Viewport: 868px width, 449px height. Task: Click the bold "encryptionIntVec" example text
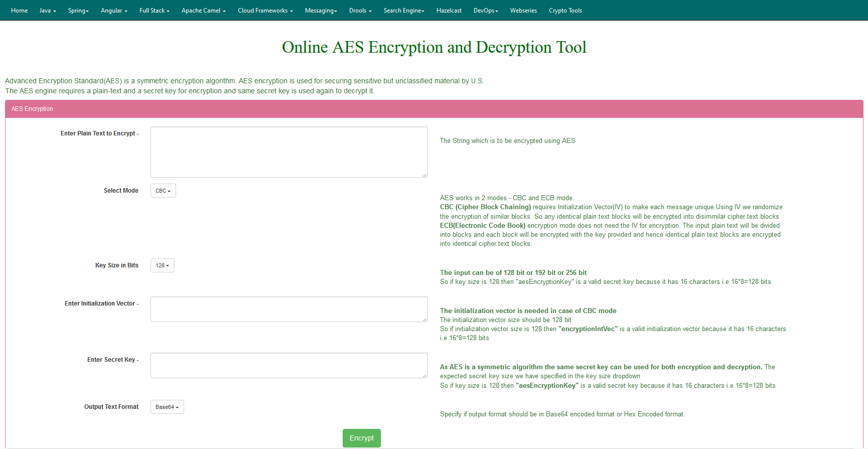click(588, 329)
